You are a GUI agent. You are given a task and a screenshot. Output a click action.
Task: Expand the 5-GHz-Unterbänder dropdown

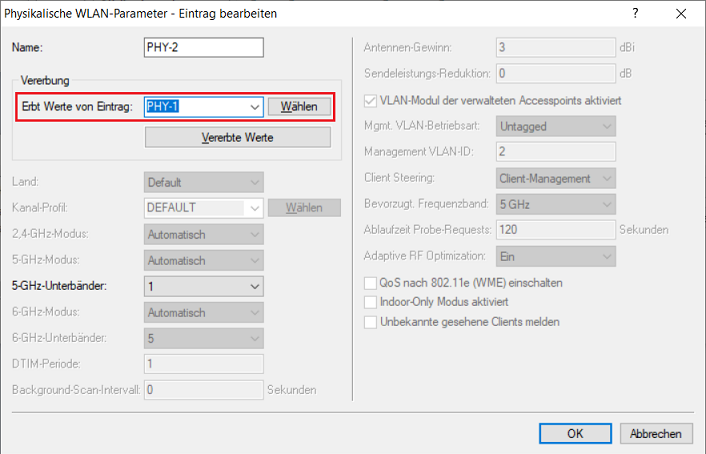(252, 286)
